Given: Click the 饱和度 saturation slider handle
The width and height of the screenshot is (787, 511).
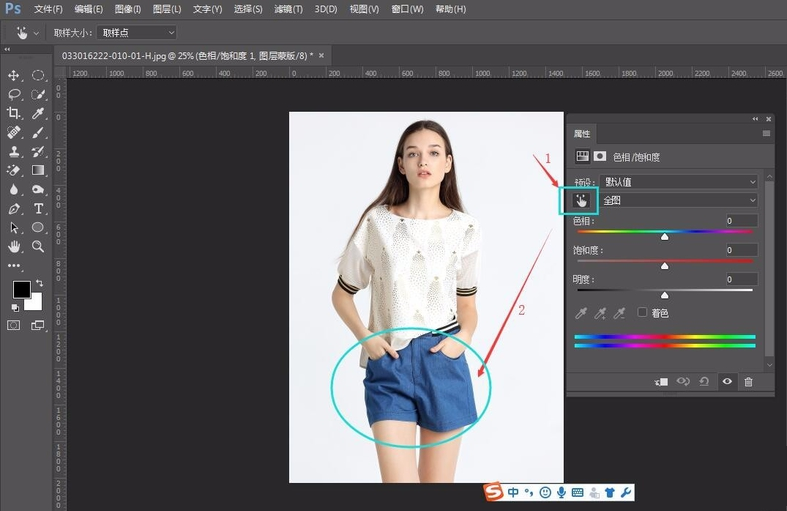Looking at the screenshot, I should click(665, 266).
